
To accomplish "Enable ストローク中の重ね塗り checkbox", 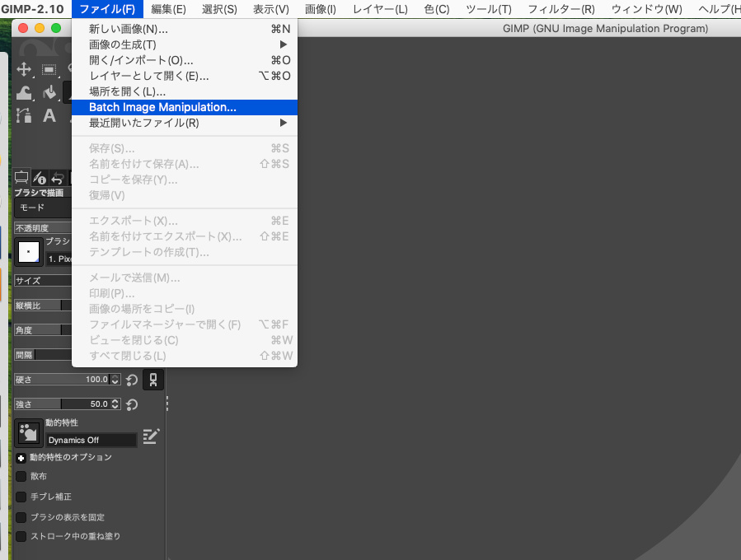I will point(21,536).
